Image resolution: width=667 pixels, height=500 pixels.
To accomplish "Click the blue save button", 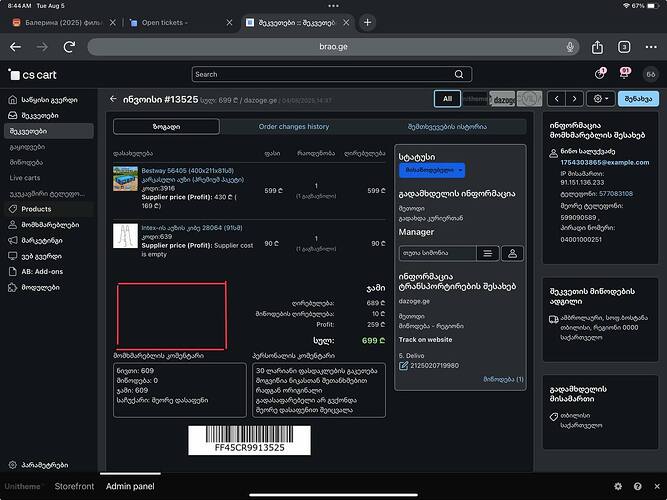I will pos(640,98).
